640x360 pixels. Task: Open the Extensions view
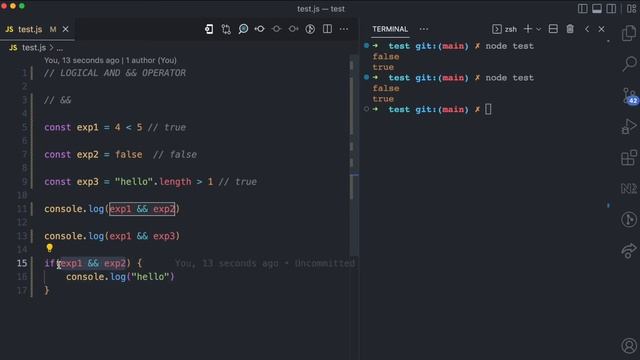629,158
